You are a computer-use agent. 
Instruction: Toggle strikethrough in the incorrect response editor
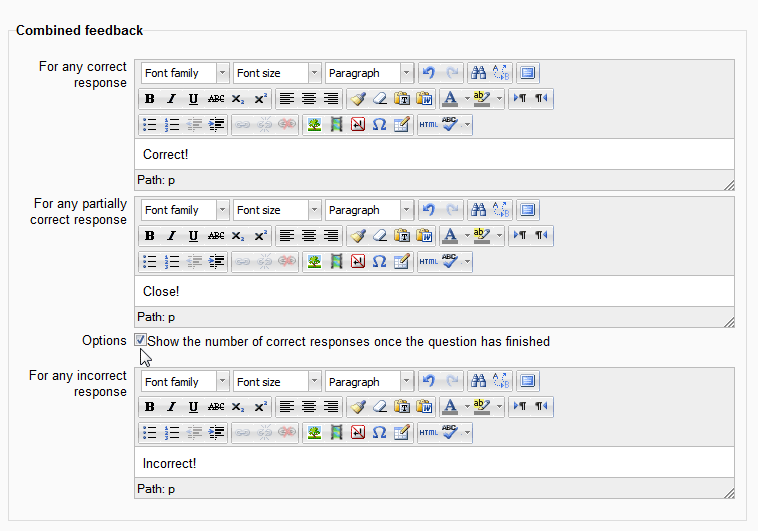pyautogui.click(x=216, y=408)
